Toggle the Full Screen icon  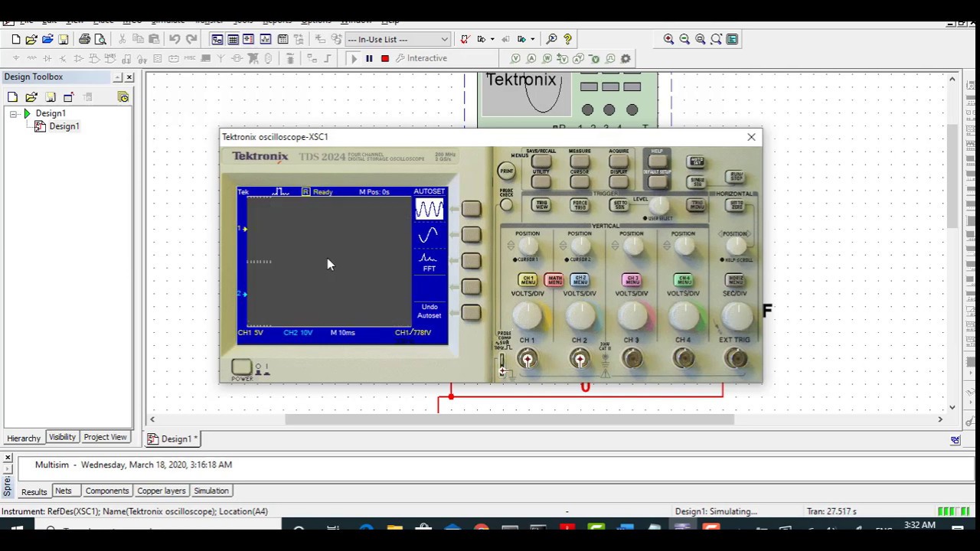tap(732, 39)
